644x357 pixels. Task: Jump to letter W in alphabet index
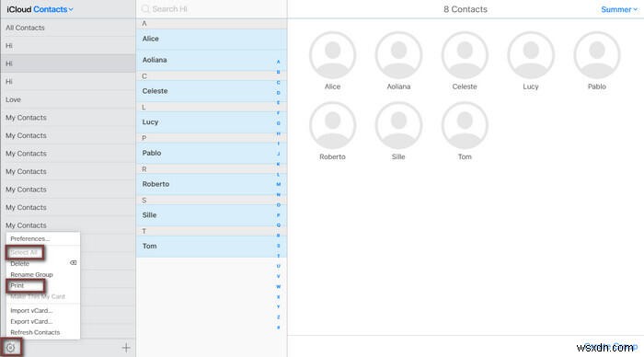279,287
